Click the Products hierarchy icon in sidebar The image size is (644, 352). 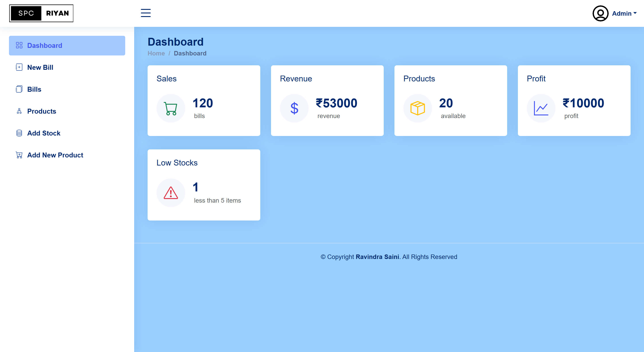coord(19,111)
